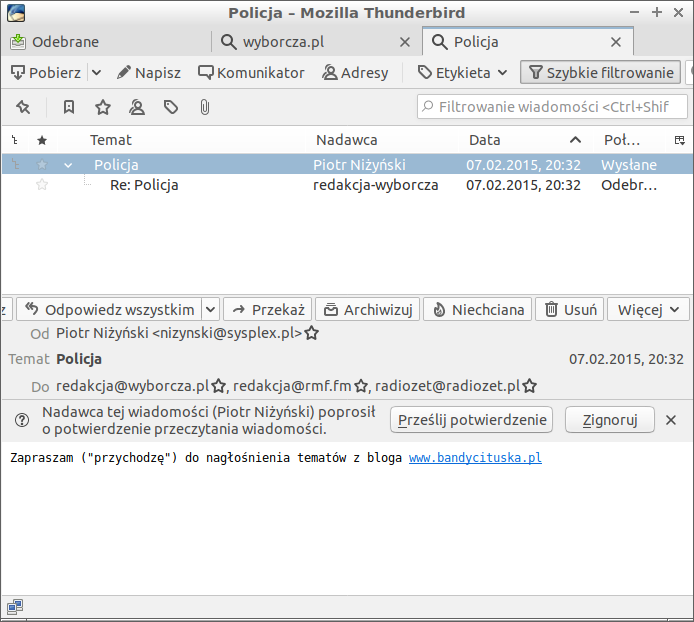
Task: Click sort direction arrow in Data column
Action: pyautogui.click(x=575, y=140)
